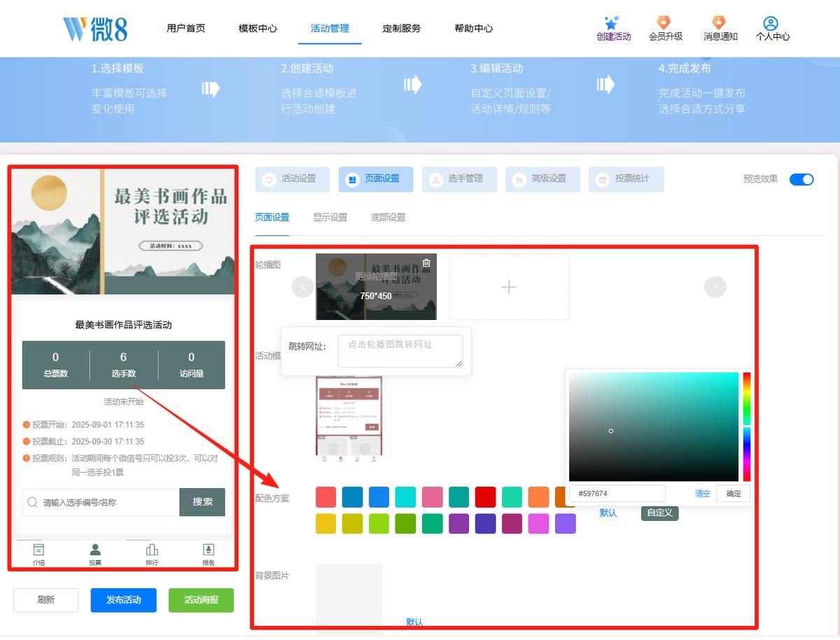Viewport: 840px width, 640px height.
Task: Click the hex color value field
Action: (x=617, y=494)
